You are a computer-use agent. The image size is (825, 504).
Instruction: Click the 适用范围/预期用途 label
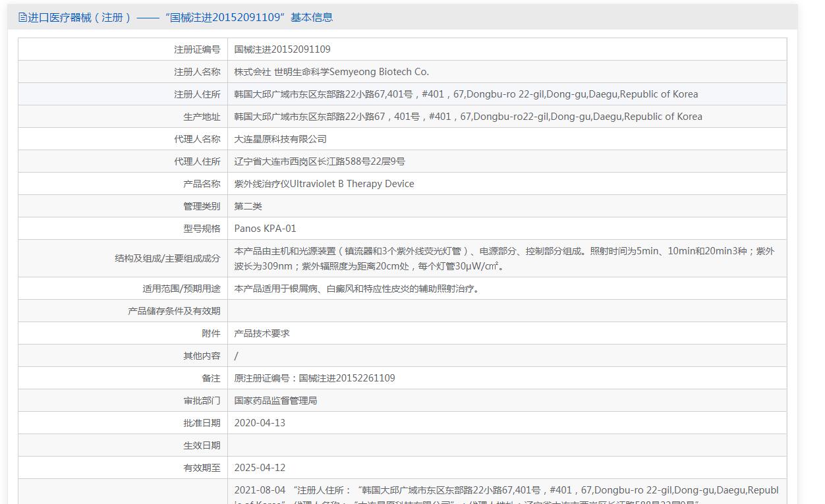(x=181, y=289)
